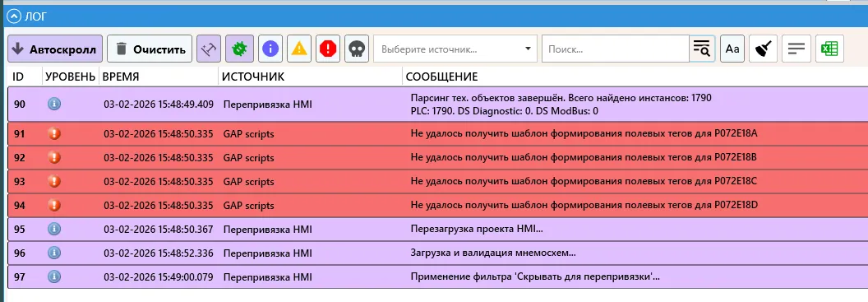Sort by the УРОВЕНЬ column header
This screenshot has width=868, height=302.
[71, 77]
